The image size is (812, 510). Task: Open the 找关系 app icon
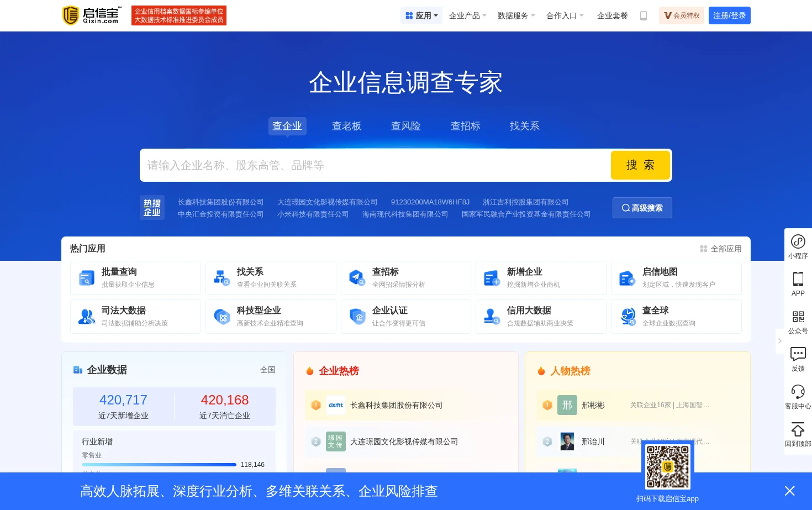click(x=222, y=278)
